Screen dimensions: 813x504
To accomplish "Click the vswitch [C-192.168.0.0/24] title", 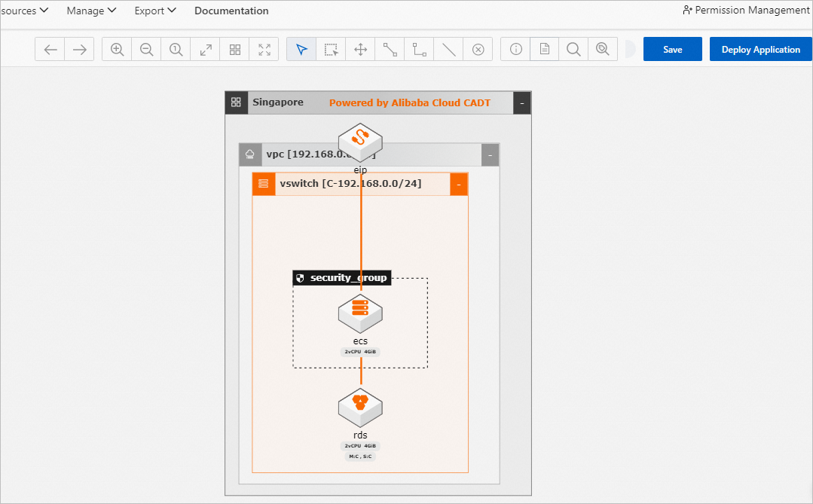I will pos(350,184).
